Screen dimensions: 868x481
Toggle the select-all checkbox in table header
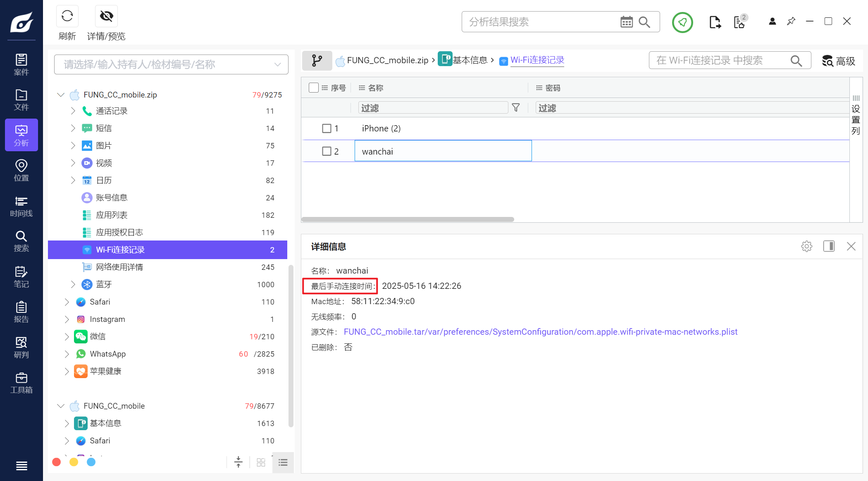click(314, 88)
